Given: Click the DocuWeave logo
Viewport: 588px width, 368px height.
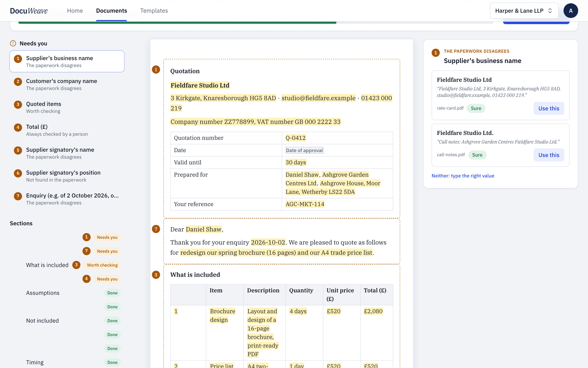Looking at the screenshot, I should 29,11.
